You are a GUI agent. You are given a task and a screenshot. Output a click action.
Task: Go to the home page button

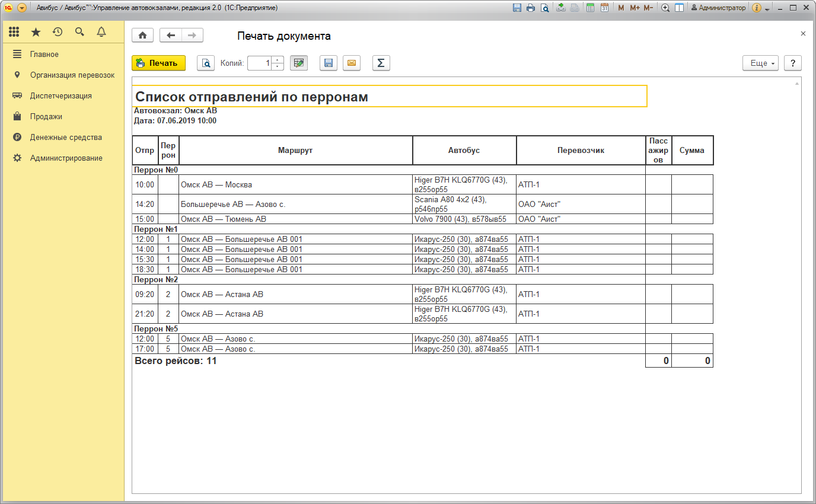(x=142, y=36)
